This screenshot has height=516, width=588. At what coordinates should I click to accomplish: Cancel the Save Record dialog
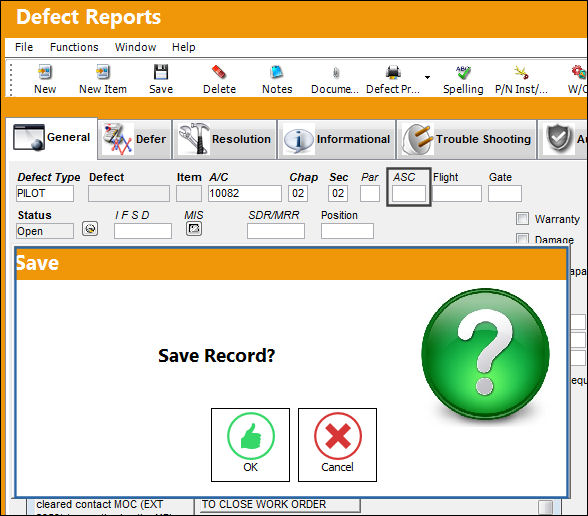[338, 445]
